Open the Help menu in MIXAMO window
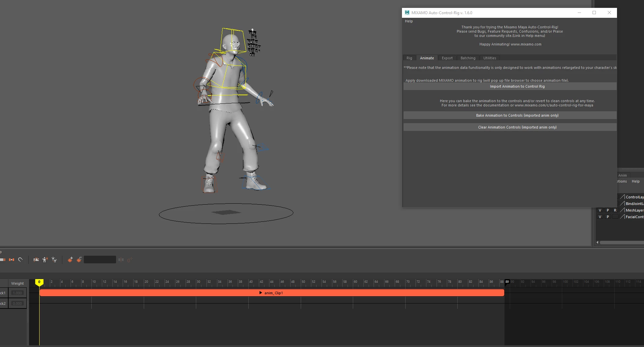Image resolution: width=644 pixels, height=347 pixels. [x=409, y=21]
